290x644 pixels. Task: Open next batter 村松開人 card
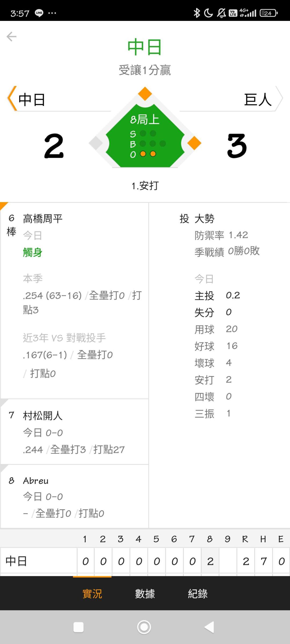point(75,432)
